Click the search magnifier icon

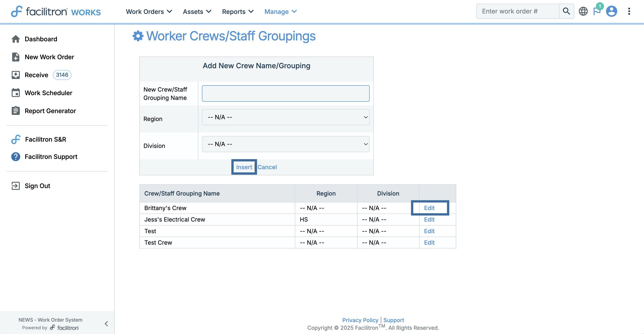566,11
